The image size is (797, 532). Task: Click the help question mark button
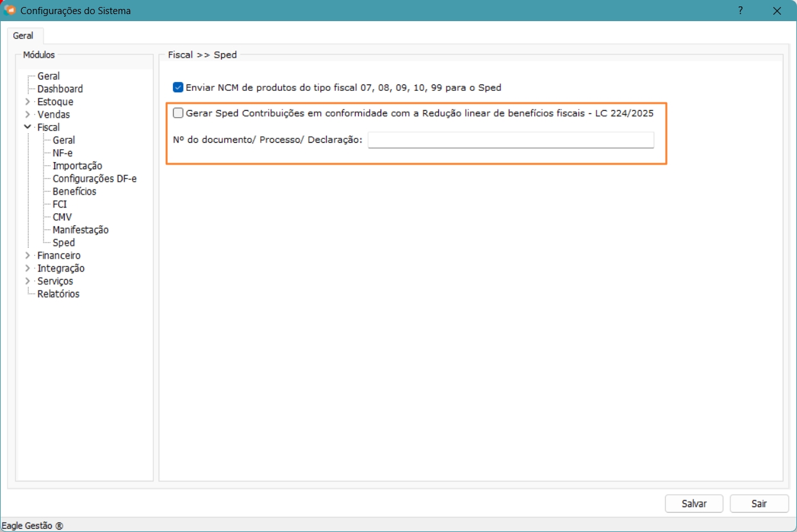741,10
